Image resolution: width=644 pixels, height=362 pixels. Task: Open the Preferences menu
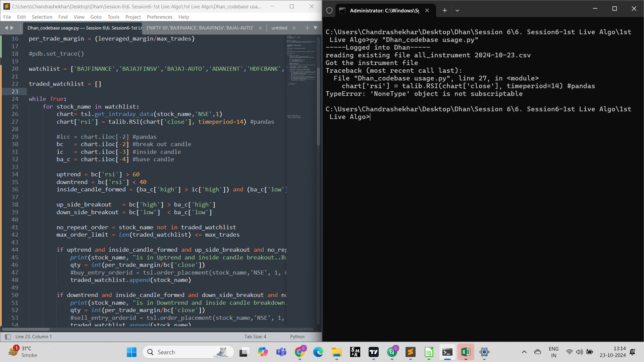point(159,17)
